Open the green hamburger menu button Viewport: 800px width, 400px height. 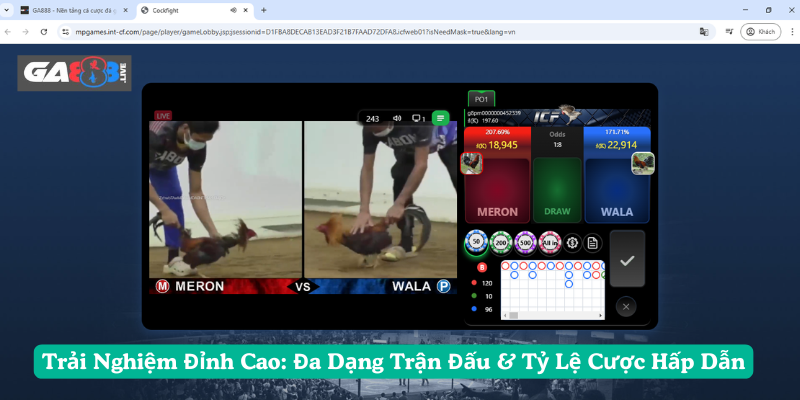point(440,118)
